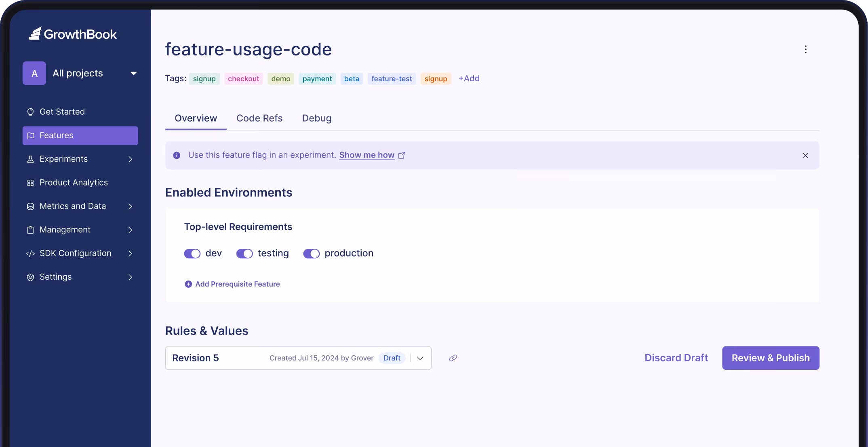Click the Features flag icon
The width and height of the screenshot is (868, 447).
pyautogui.click(x=30, y=135)
